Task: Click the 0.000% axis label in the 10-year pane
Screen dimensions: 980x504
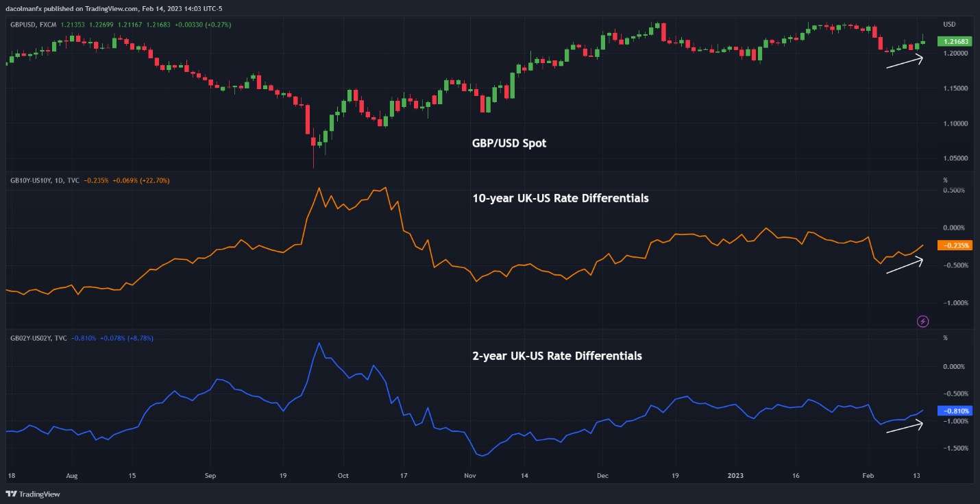Action: tap(955, 228)
